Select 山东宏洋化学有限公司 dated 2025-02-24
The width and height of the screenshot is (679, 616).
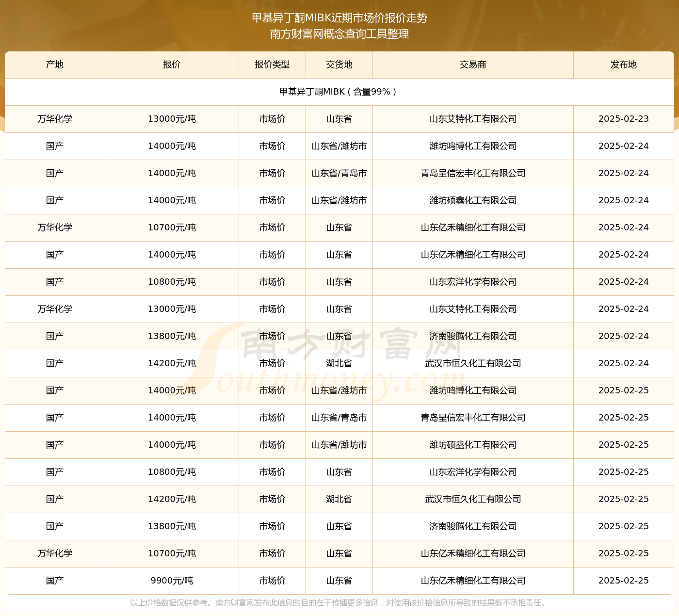tap(473, 282)
